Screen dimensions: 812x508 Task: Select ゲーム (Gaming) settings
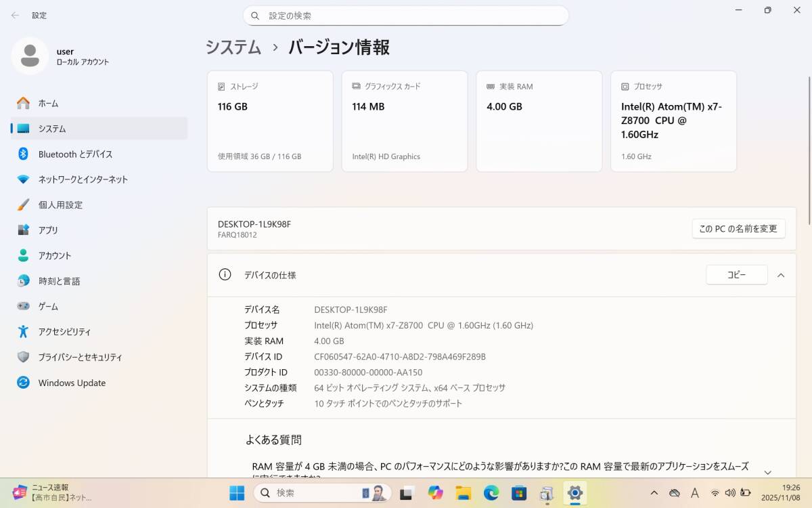48,307
